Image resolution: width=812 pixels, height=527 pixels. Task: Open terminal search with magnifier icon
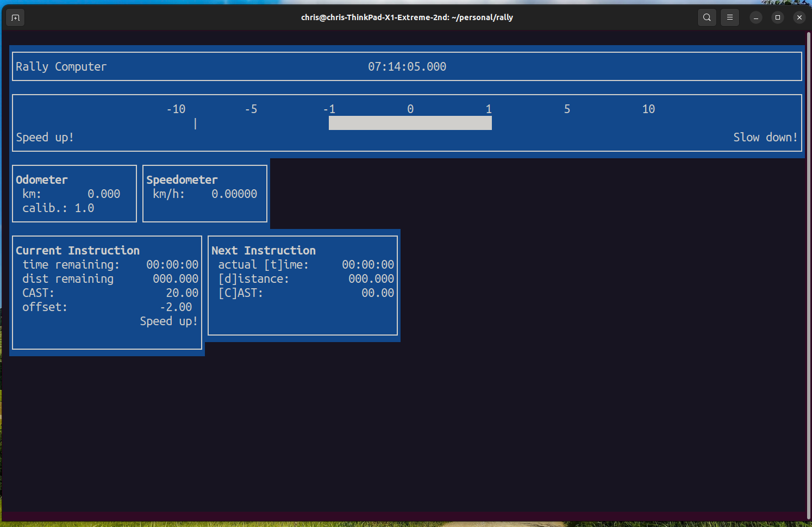707,17
